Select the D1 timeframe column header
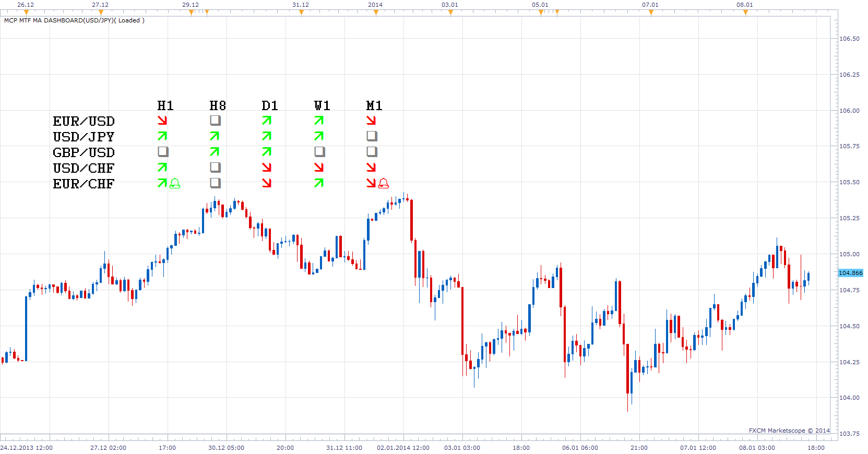The width and height of the screenshot is (868, 454). tap(270, 106)
